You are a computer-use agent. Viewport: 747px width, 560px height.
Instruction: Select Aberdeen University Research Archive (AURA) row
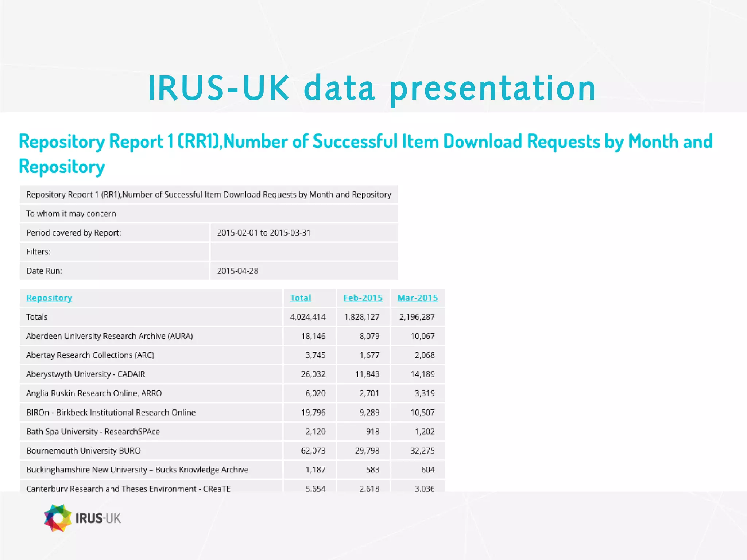click(232, 336)
